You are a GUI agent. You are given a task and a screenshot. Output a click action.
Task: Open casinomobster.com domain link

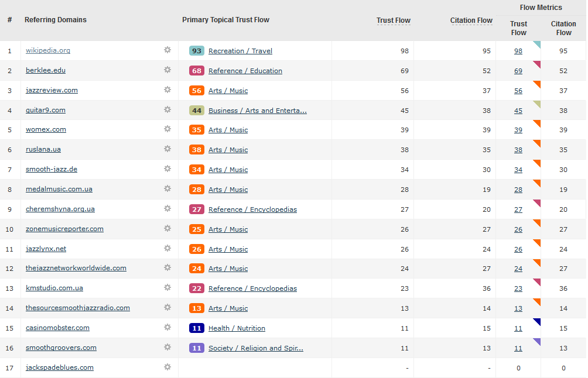tap(57, 328)
